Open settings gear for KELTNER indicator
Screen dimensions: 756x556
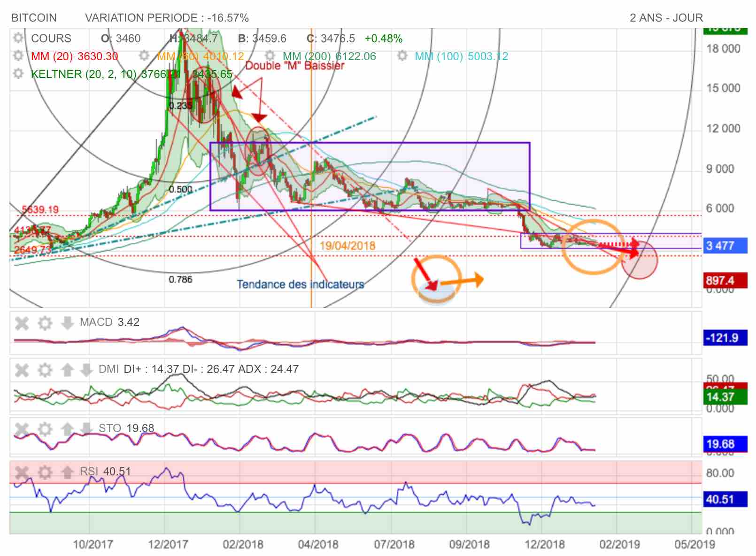click(18, 74)
